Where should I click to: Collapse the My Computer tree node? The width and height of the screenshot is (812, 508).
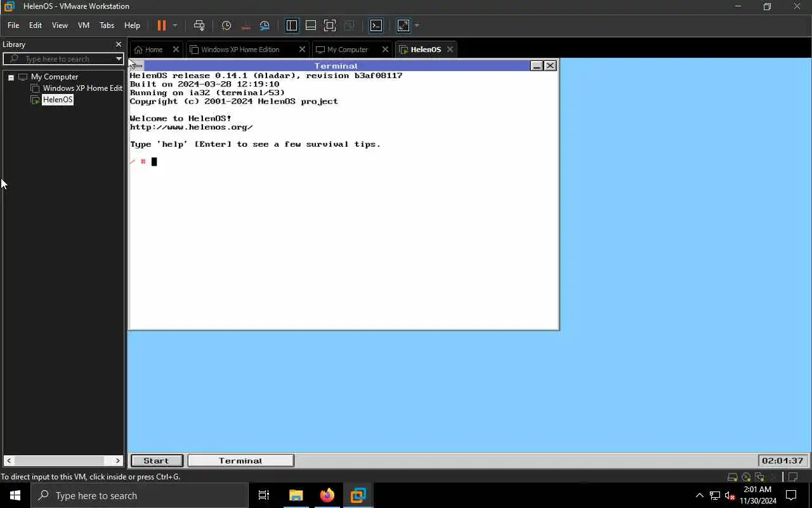point(11,77)
